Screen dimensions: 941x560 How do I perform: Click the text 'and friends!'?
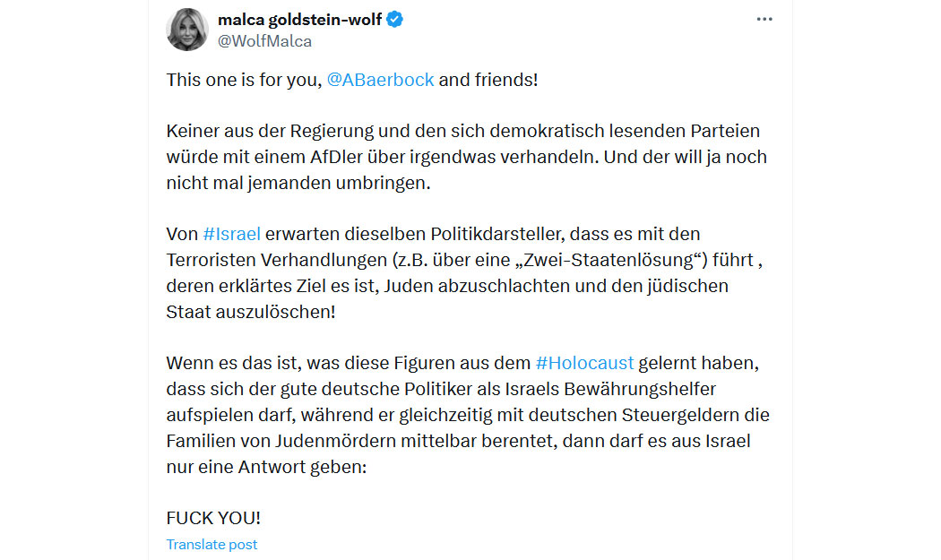tap(488, 80)
